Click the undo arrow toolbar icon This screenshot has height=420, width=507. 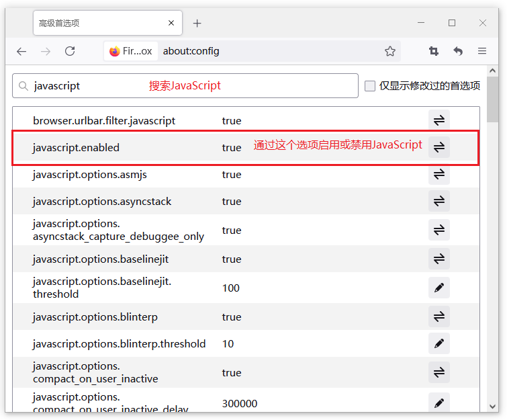point(458,51)
